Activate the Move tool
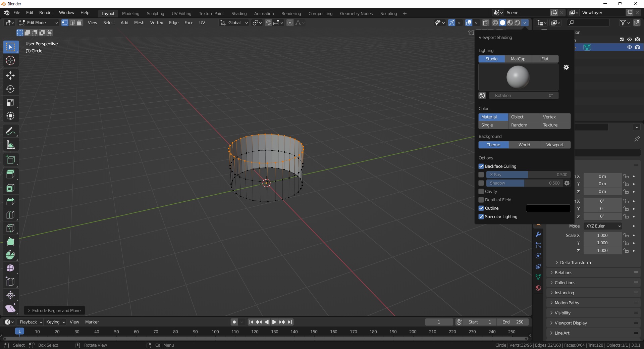This screenshot has width=644, height=349. [x=10, y=76]
